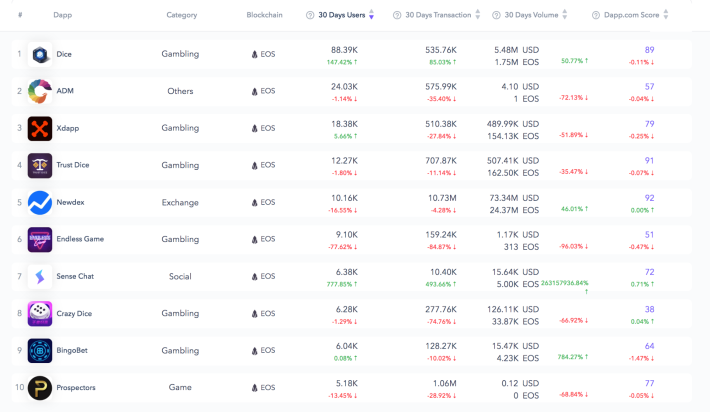Open the Sense Chat name link

75,276
